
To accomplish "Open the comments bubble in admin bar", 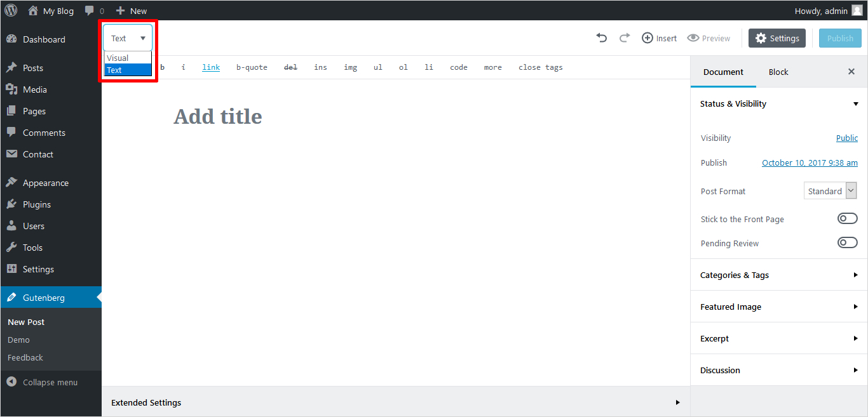I will [94, 11].
